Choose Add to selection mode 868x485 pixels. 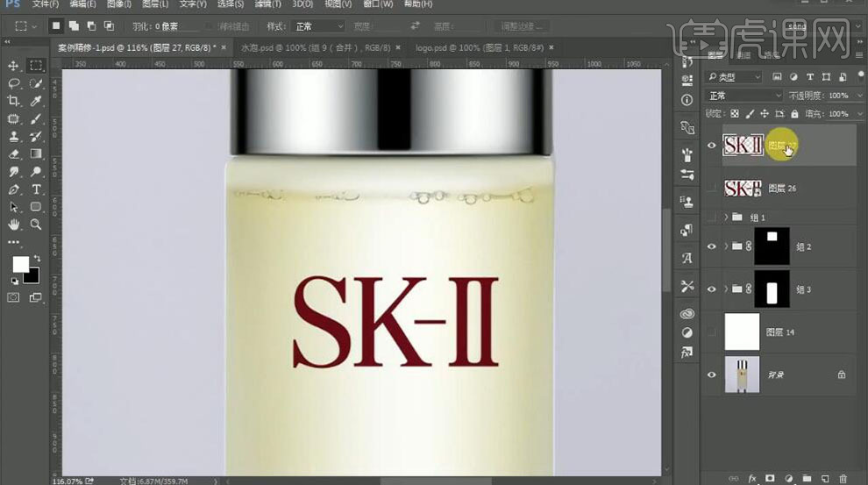74,26
